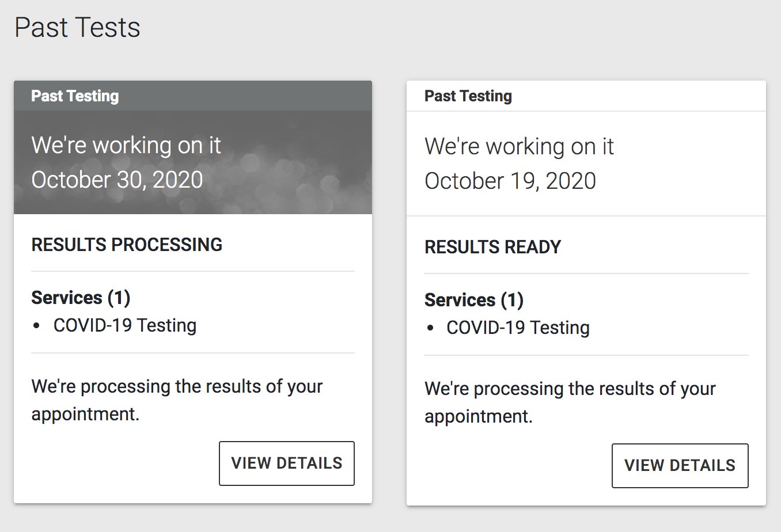Screen dimensions: 781x532
Task: Select COVID-19 Testing under Results Processing
Action: pyautogui.click(x=125, y=325)
